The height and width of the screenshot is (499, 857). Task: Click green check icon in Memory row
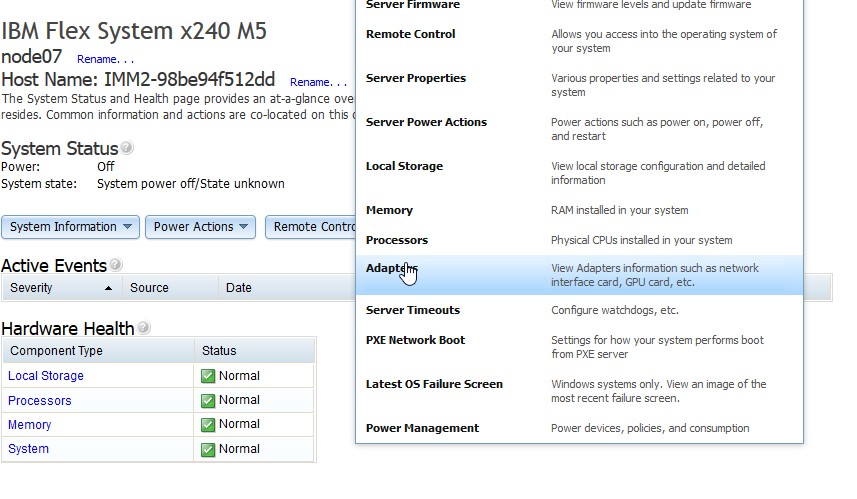[208, 425]
